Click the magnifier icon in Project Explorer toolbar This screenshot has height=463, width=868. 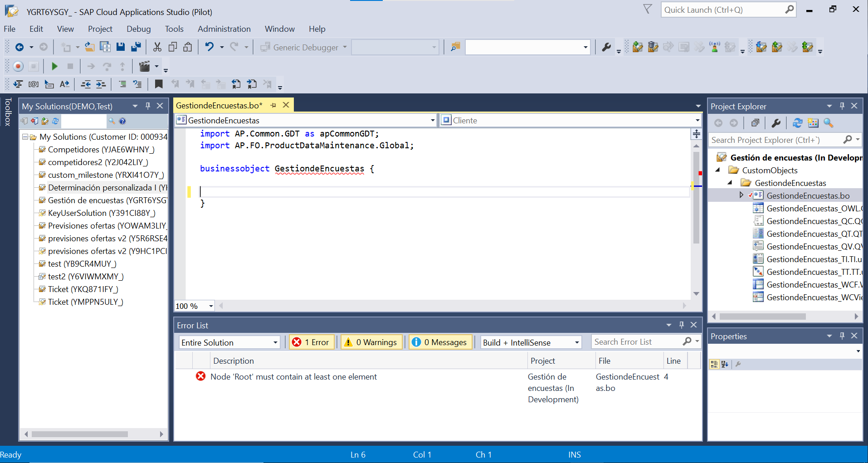(829, 123)
